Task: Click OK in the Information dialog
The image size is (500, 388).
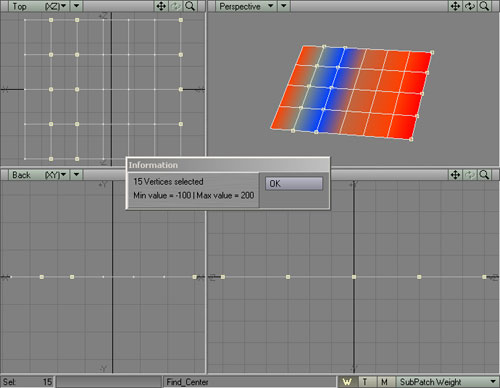Action: pos(294,184)
